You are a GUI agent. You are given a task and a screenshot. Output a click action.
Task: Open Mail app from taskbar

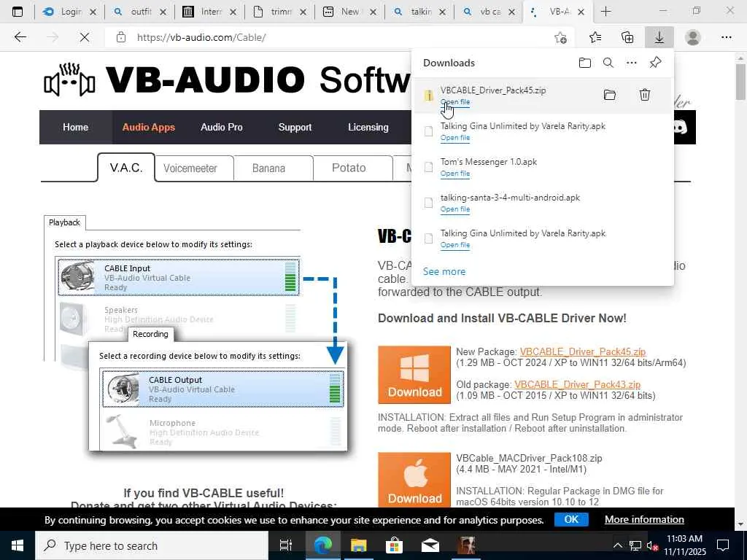[430, 545]
